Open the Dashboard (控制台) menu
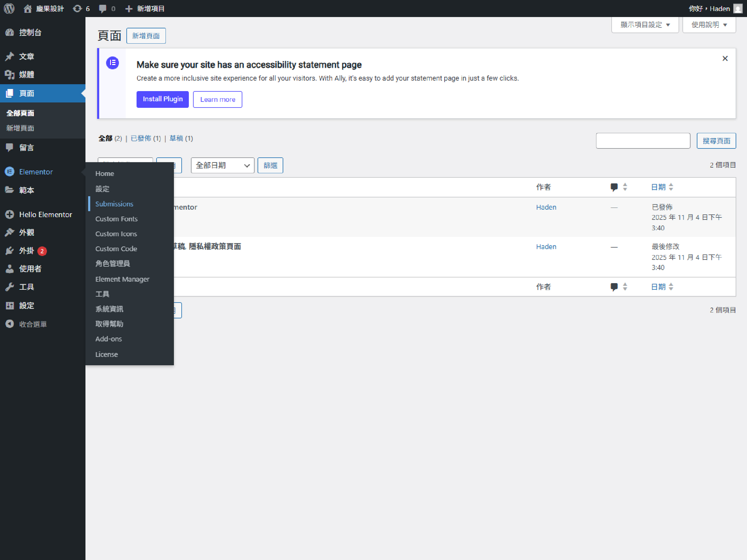 click(x=30, y=32)
